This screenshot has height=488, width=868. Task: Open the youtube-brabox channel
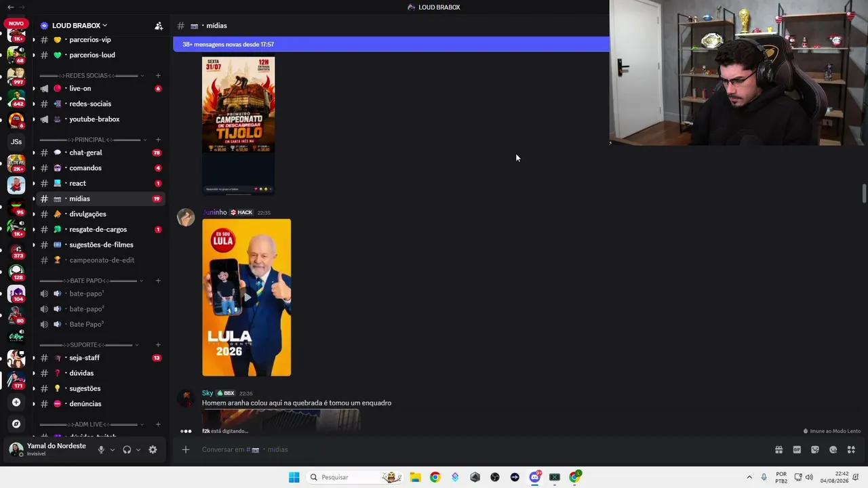click(x=101, y=119)
